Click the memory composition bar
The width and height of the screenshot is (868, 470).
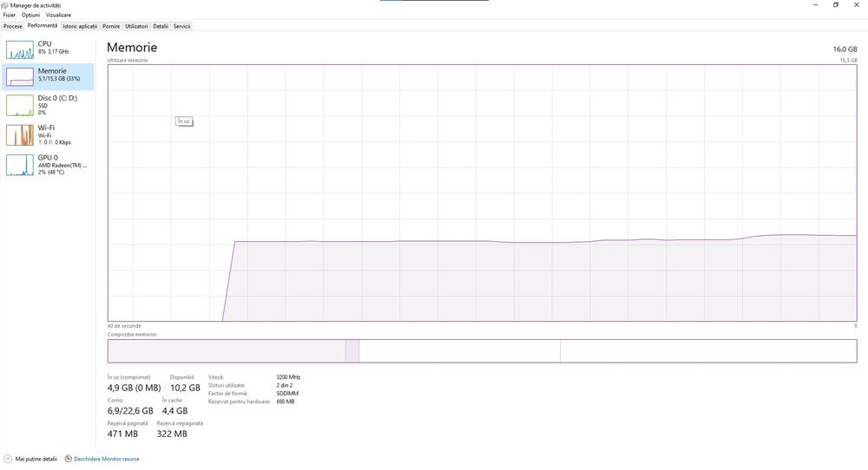coord(482,351)
